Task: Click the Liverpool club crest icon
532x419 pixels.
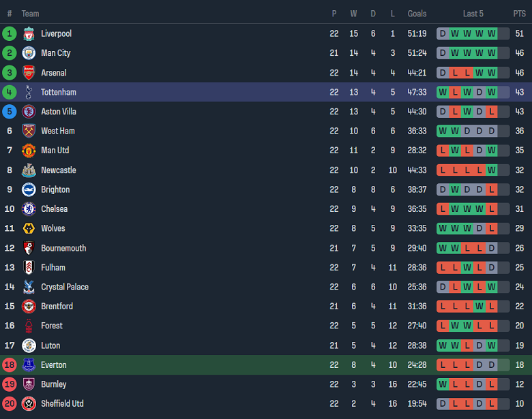Action: tap(29, 34)
